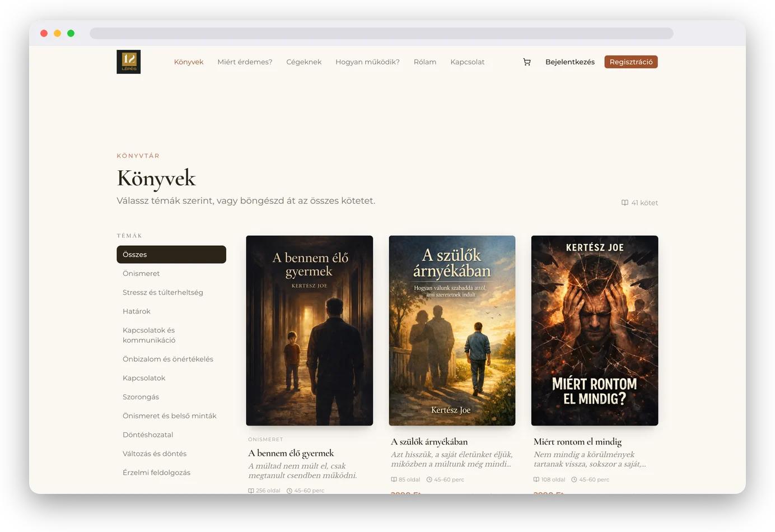Screen dimensions: 775x532
Task: Click the red window close dot
Action: point(44,34)
